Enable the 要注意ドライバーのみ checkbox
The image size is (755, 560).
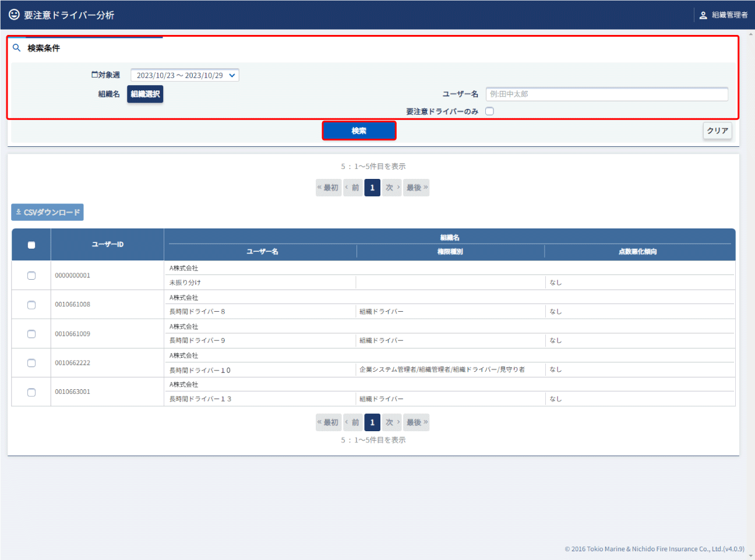[x=489, y=111]
